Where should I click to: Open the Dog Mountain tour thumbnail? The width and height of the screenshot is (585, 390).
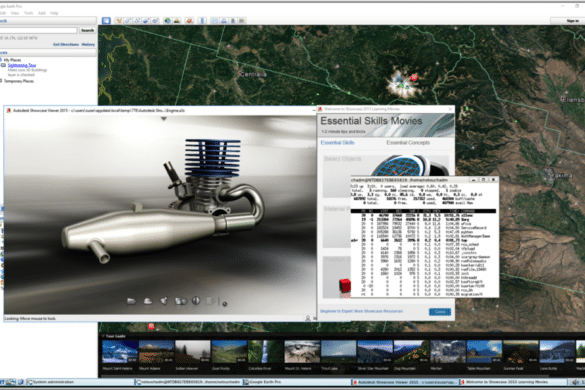[x=411, y=352]
